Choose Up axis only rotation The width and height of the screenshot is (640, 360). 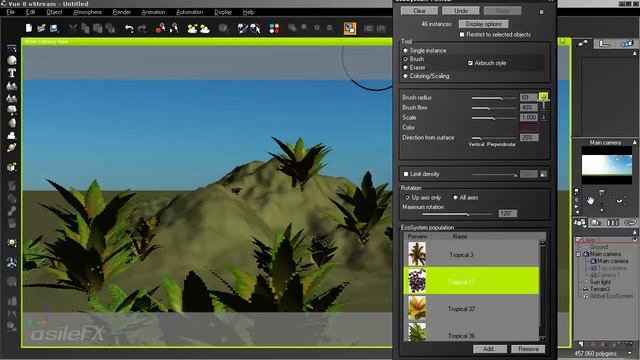pyautogui.click(x=407, y=198)
